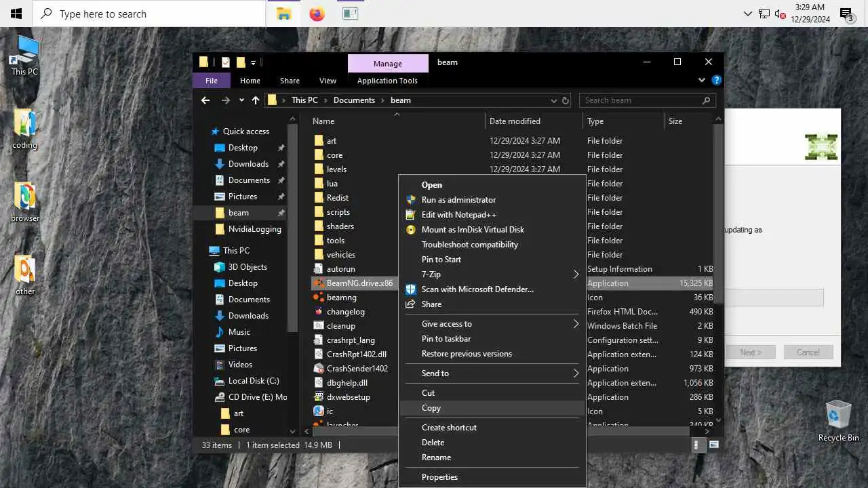The width and height of the screenshot is (868, 488).
Task: Launch Firefox from the taskbar
Action: [317, 14]
